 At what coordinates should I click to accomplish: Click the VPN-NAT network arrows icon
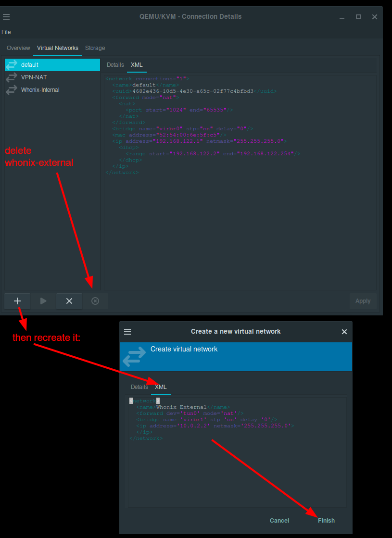(x=12, y=77)
